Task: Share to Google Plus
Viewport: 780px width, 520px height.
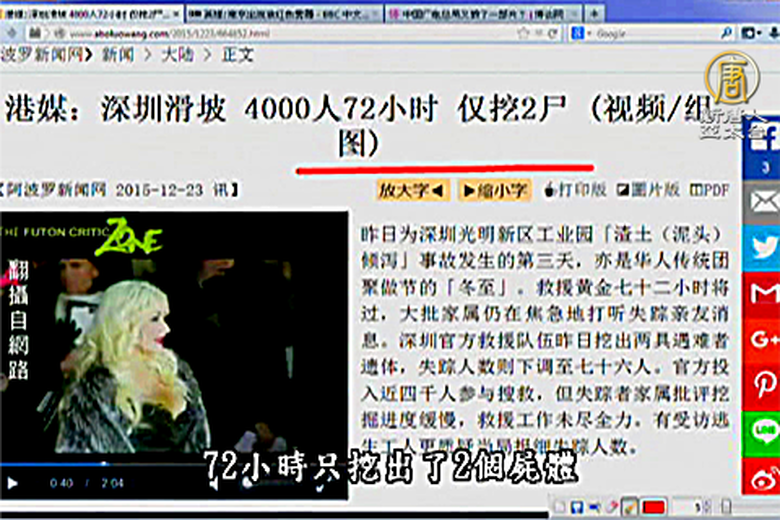Action: (x=762, y=339)
